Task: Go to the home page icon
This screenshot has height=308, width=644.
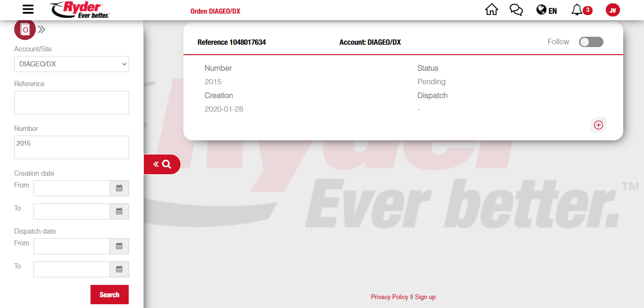Action: [x=491, y=10]
